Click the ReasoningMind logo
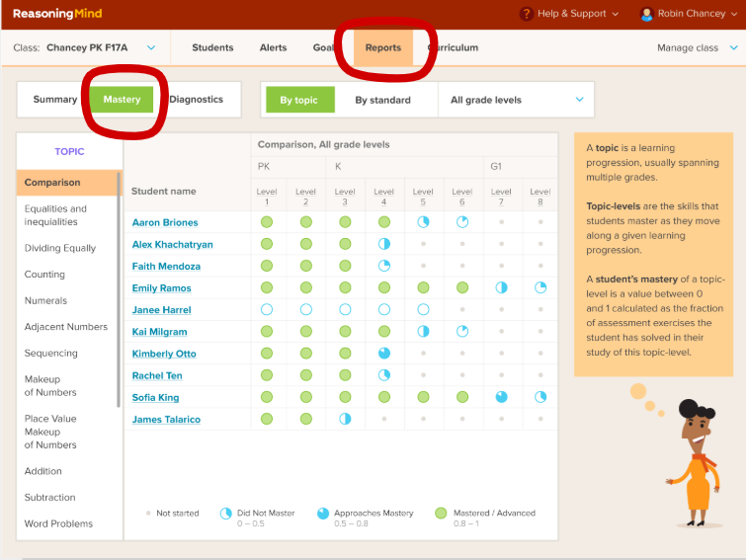Viewport: 746px width, 560px height. [x=57, y=14]
